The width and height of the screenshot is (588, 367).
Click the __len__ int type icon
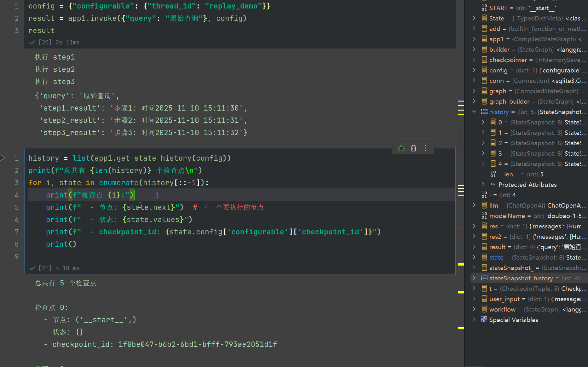pyautogui.click(x=493, y=174)
